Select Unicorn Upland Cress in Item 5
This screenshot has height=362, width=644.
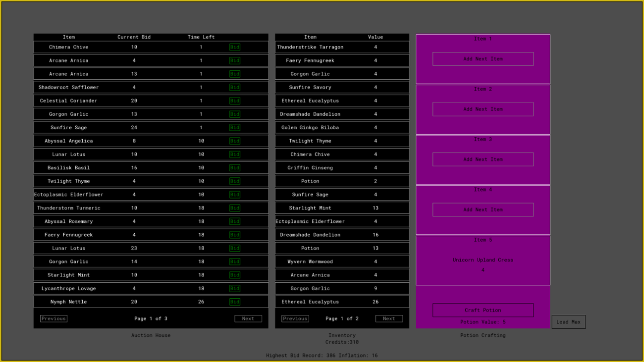click(x=483, y=260)
